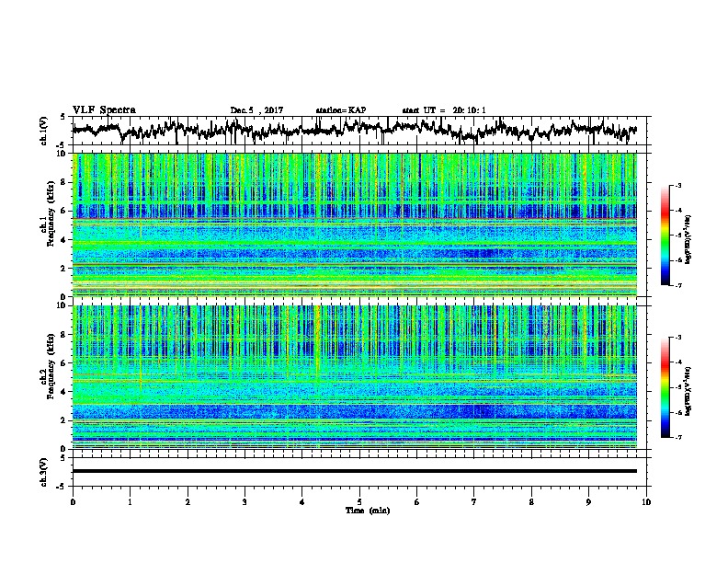Select the date text "Dec. 5, 2017"
The width and height of the screenshot is (728, 563).
(x=256, y=110)
